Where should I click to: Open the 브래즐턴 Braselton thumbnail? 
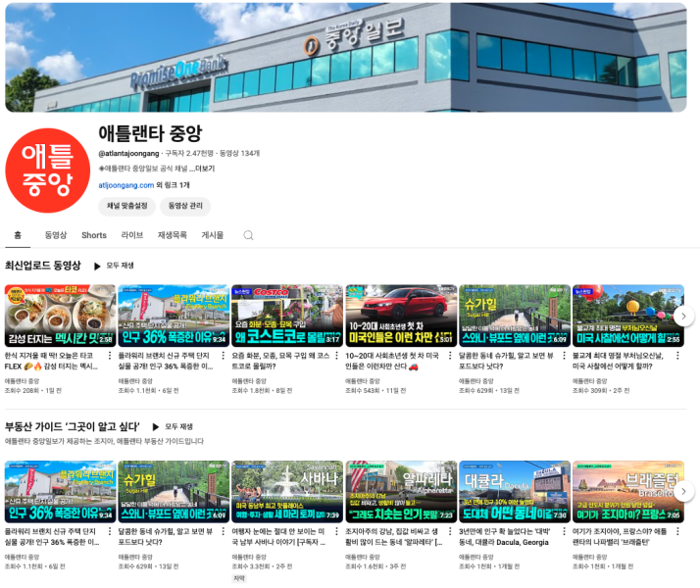pyautogui.click(x=628, y=492)
